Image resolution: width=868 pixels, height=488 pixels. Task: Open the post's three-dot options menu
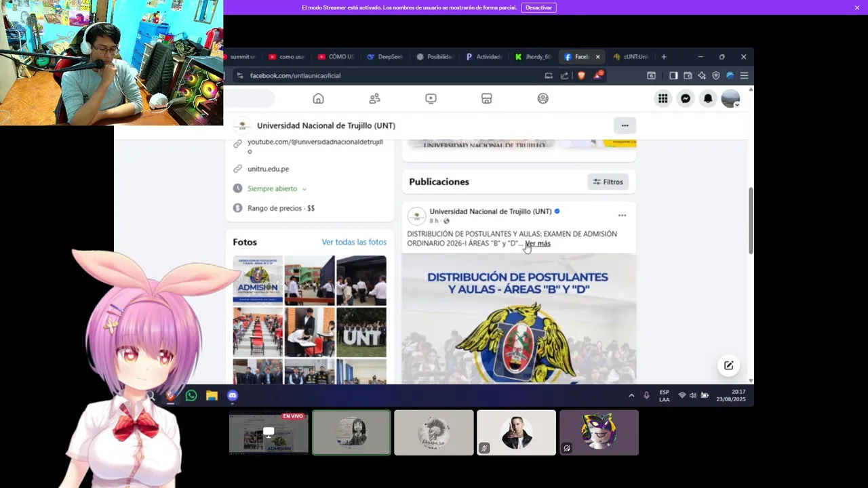click(x=622, y=216)
